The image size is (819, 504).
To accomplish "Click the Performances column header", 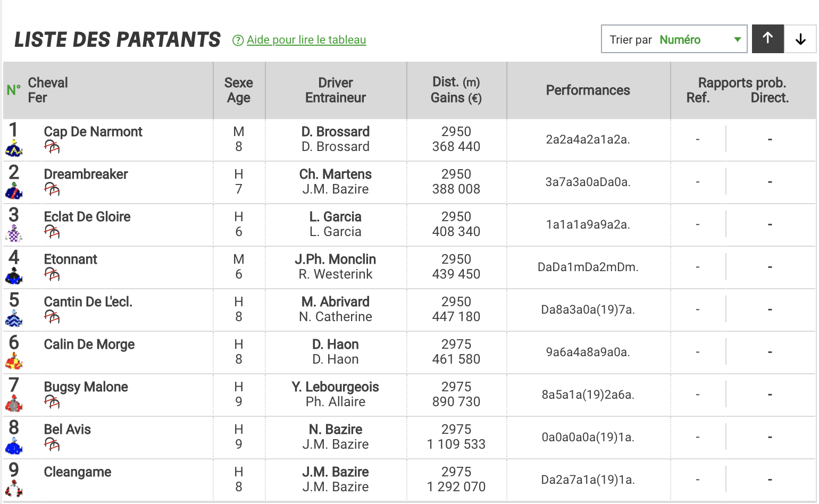I will pos(588,90).
